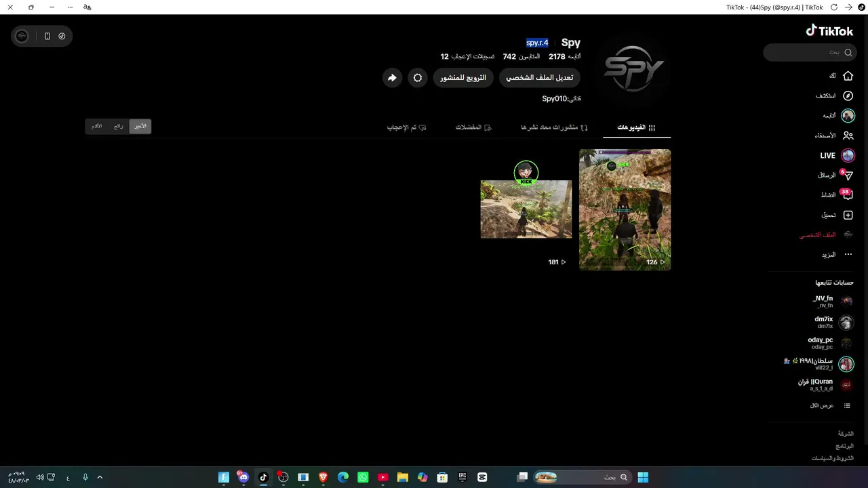Open Messages (الرسائل) in sidebar
Screen dimensions: 868x488
835,176
